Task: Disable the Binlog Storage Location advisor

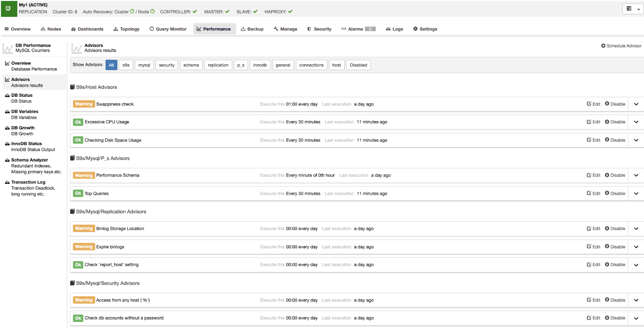Action: (x=615, y=228)
